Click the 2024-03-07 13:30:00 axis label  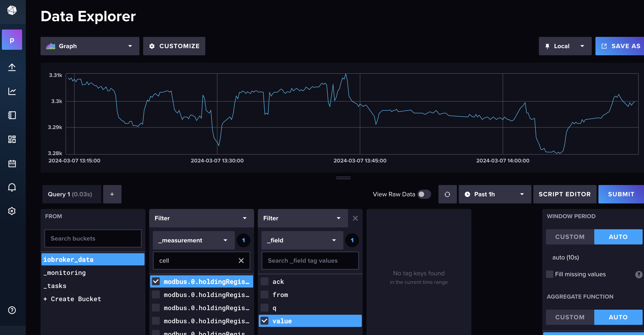tap(217, 161)
